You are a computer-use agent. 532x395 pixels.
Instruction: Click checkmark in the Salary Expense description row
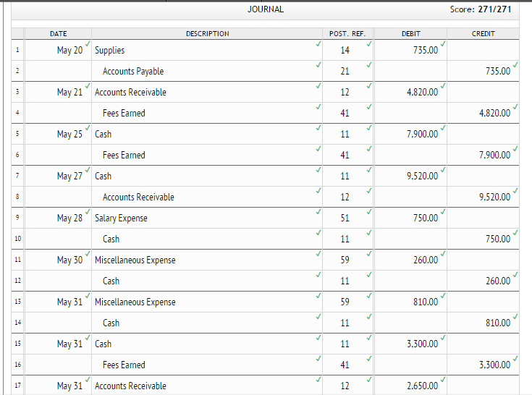318,213
